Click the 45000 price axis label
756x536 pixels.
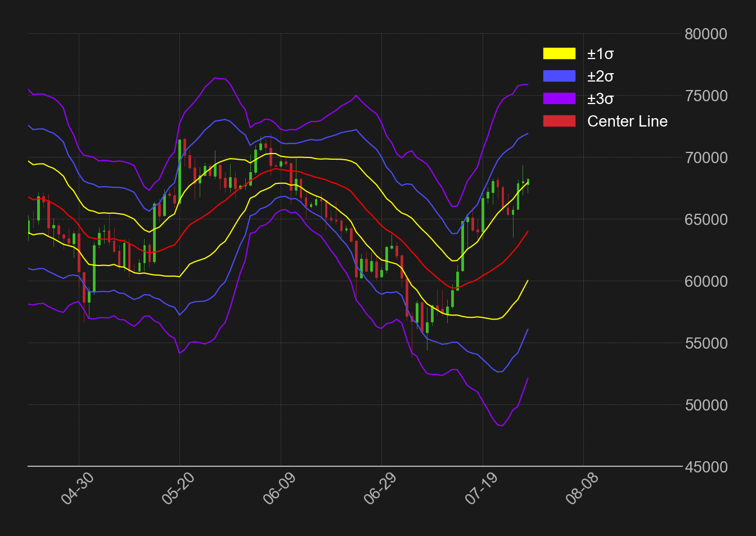[705, 467]
